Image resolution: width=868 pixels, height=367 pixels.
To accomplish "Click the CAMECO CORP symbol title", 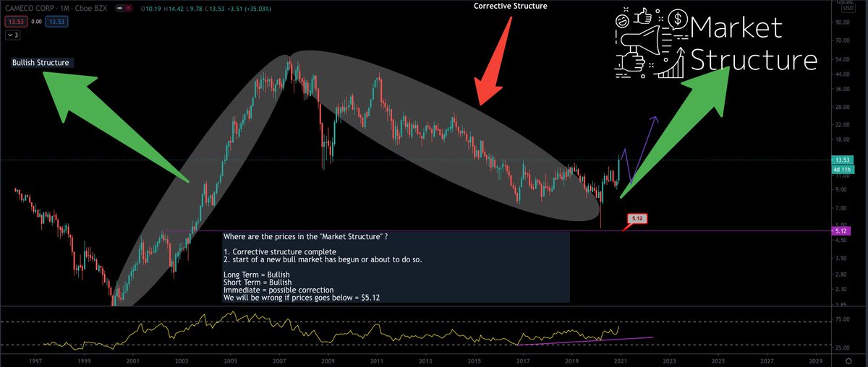I will (29, 9).
